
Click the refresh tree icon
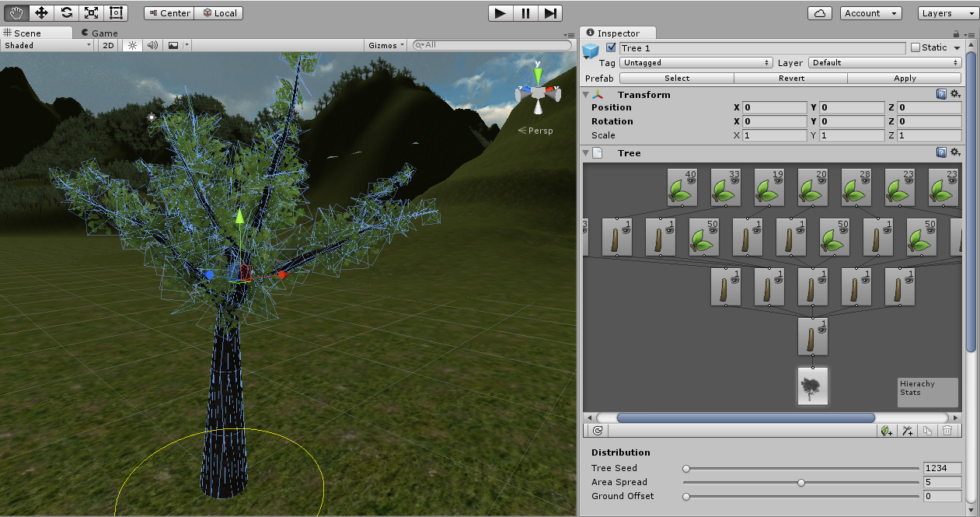(597, 430)
